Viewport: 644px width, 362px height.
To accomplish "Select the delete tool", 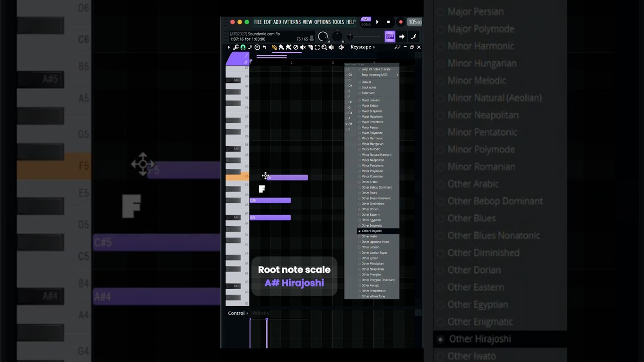I will (296, 47).
